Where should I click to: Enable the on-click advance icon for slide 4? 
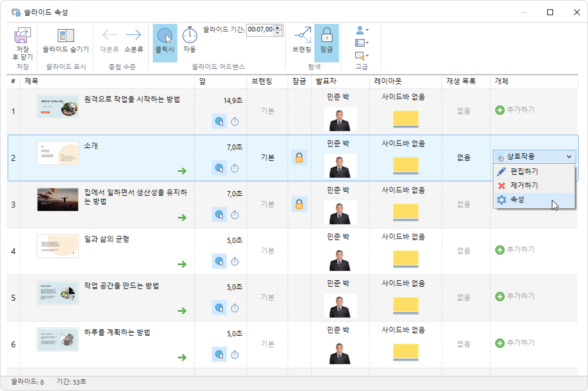(219, 261)
